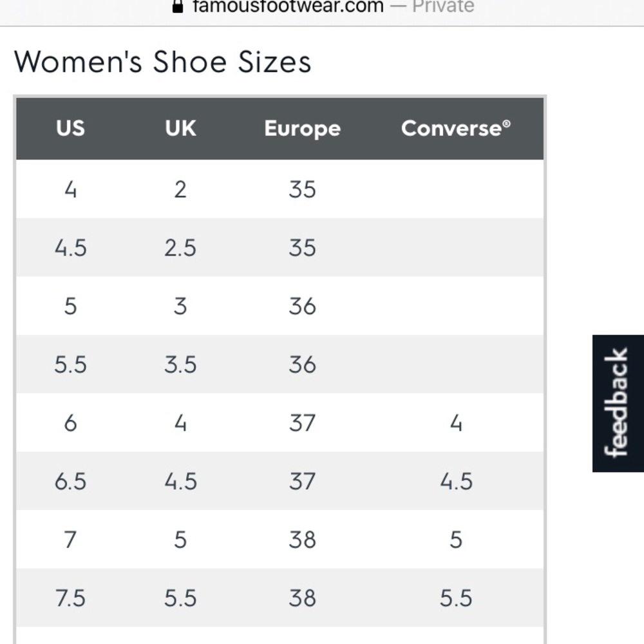This screenshot has height=644, width=644.
Task: Select US size 7 cell
Action: (71, 539)
